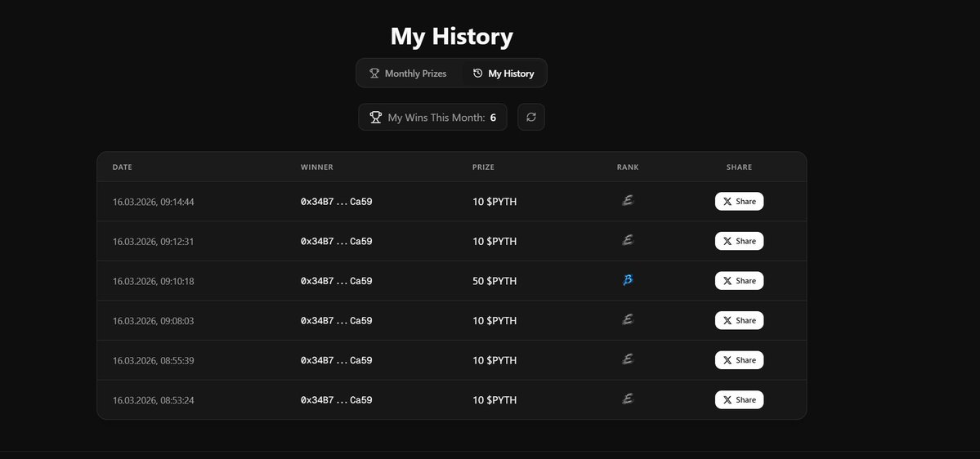Click the WINNER column header
The width and height of the screenshot is (980, 459).
(x=317, y=167)
